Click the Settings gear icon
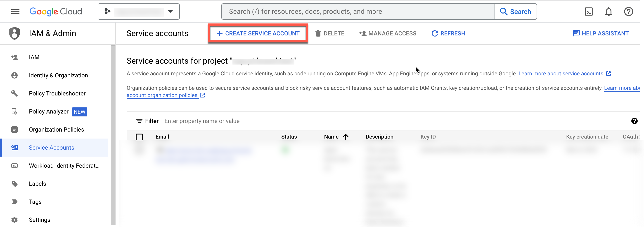The width and height of the screenshot is (644, 227). coord(14,220)
